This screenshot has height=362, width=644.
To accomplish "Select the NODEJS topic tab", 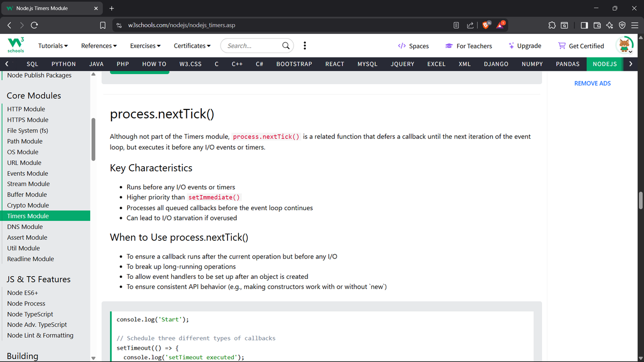I will point(604,64).
